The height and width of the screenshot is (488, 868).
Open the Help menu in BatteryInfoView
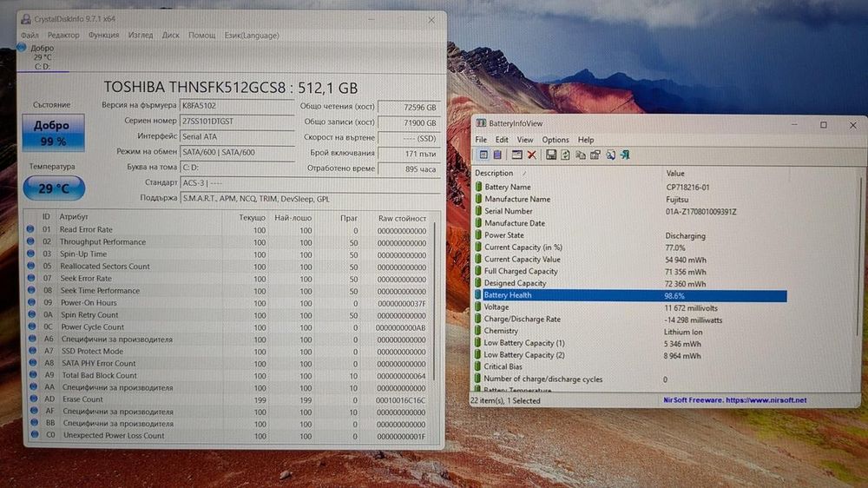pyautogui.click(x=586, y=140)
